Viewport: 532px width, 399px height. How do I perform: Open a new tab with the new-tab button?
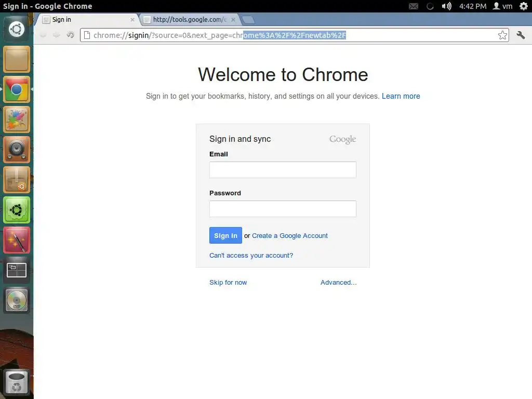(x=249, y=20)
